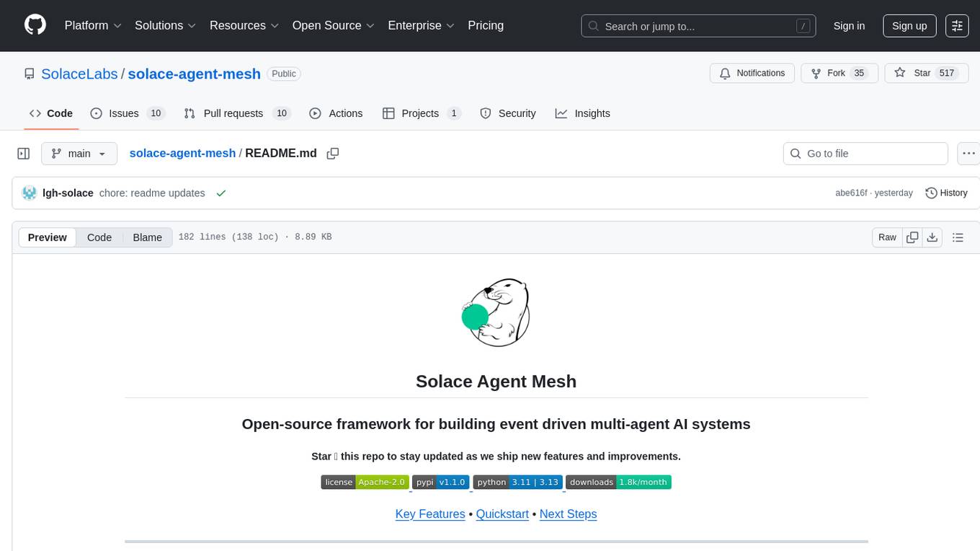Click the Solace Agent Mesh heading

coord(496,382)
